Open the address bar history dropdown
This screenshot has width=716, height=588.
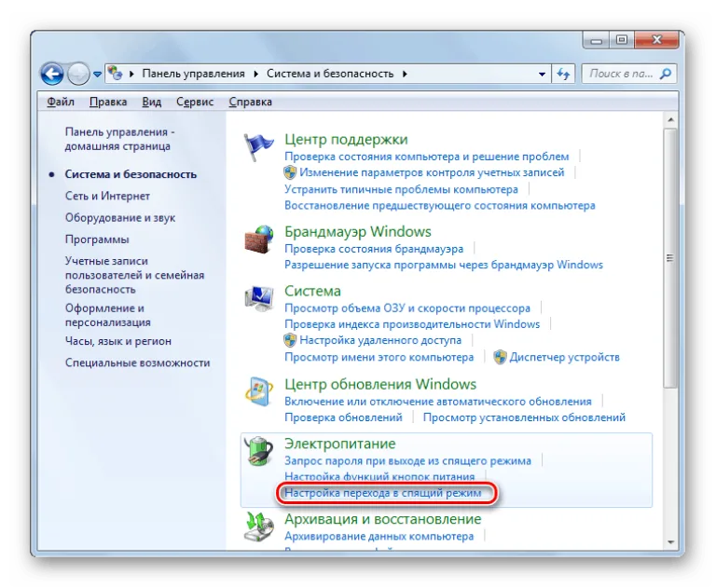[x=542, y=74]
